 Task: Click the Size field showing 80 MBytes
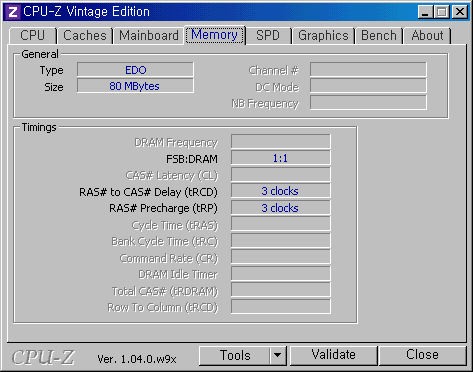[x=135, y=86]
